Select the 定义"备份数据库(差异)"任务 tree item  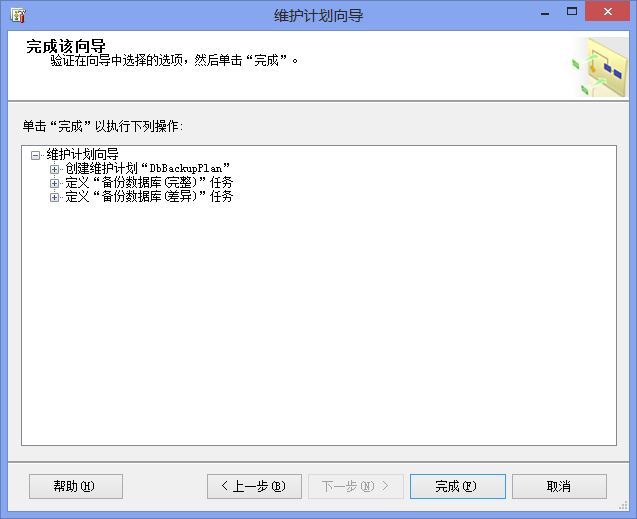[148, 197]
